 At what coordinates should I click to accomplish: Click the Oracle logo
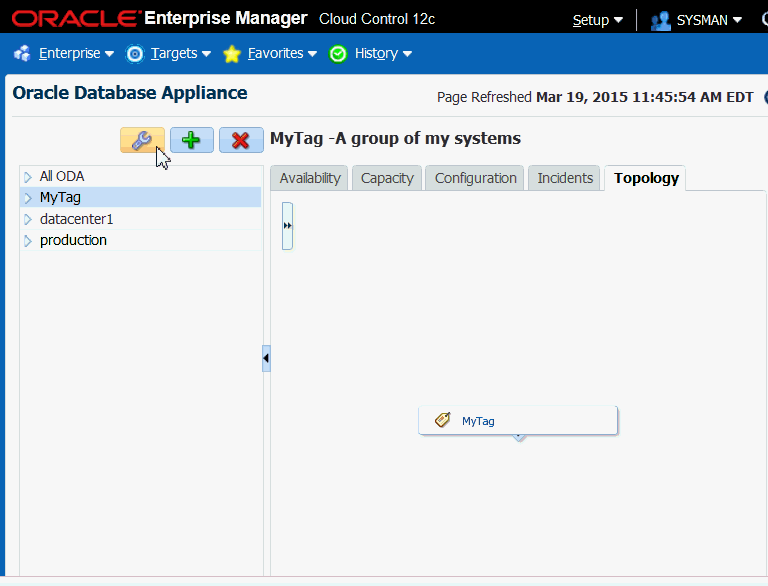point(74,19)
